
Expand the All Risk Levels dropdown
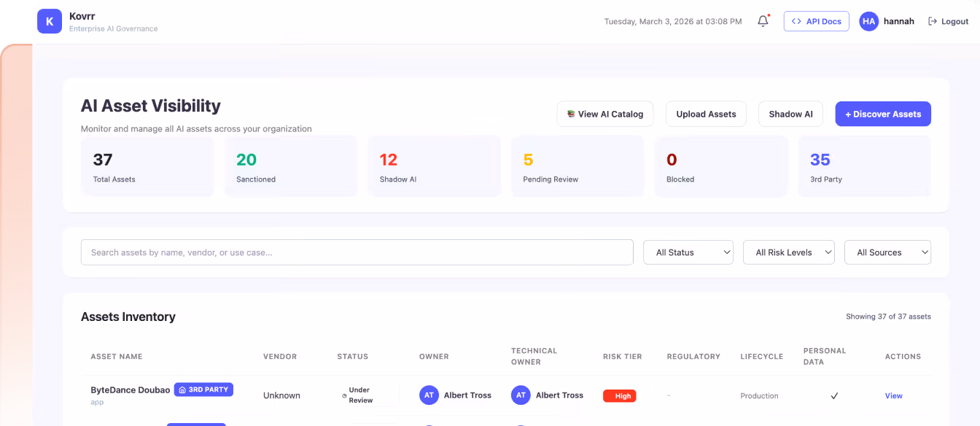click(x=789, y=252)
